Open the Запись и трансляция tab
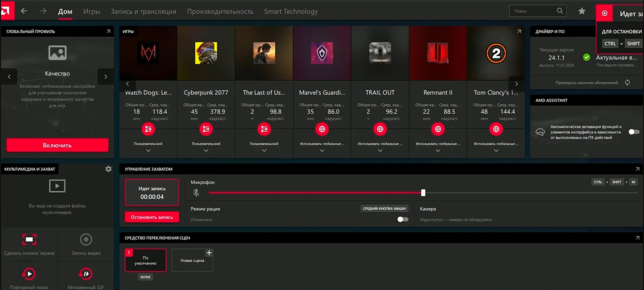Image resolution: width=644 pixels, height=290 pixels. pyautogui.click(x=144, y=11)
